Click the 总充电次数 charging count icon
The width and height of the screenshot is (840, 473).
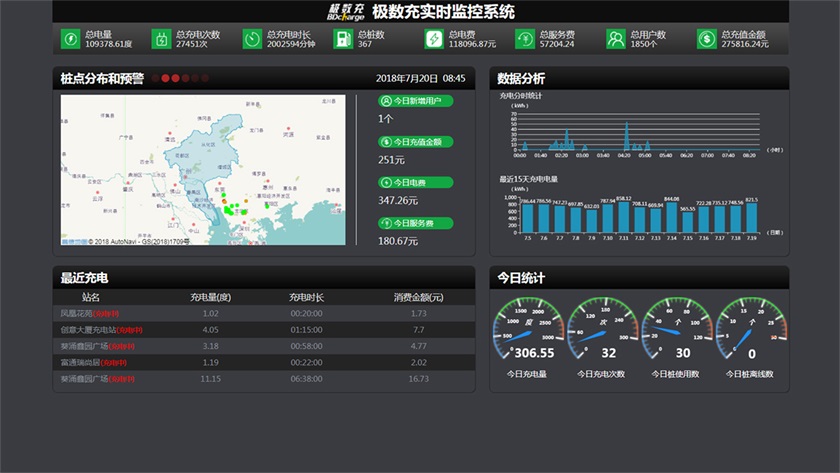coord(161,39)
